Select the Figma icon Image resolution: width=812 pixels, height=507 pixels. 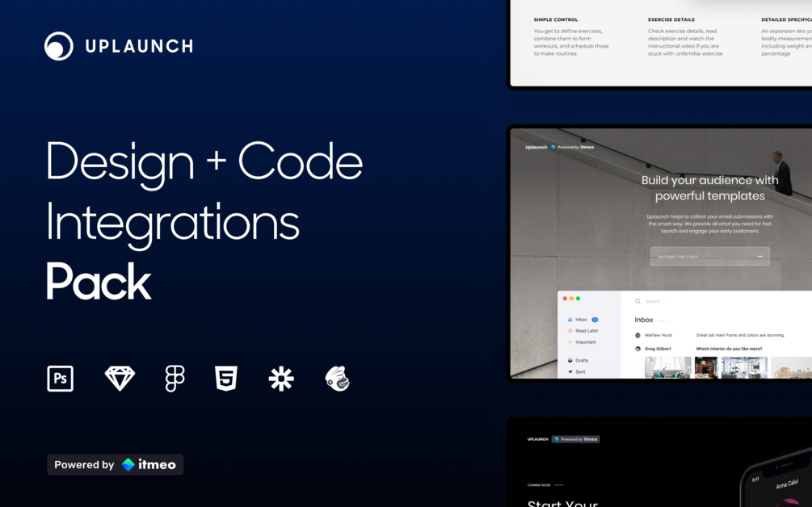[x=175, y=378]
